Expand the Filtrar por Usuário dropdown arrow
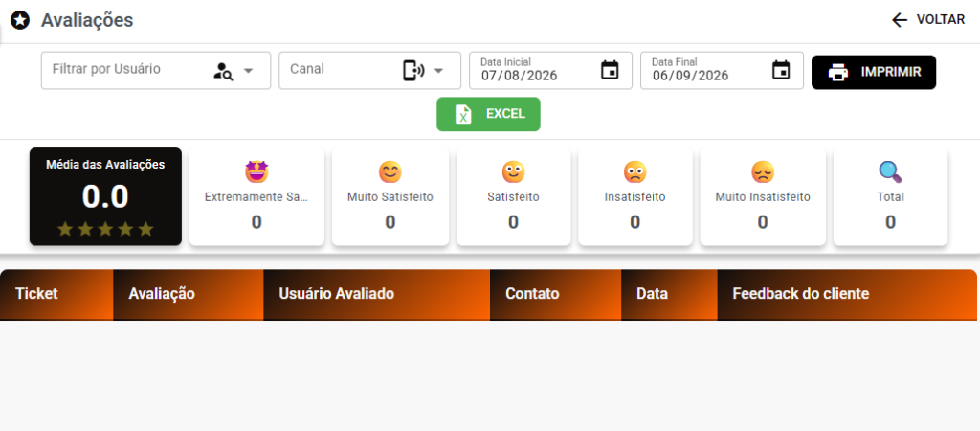This screenshot has width=980, height=431. [x=248, y=71]
